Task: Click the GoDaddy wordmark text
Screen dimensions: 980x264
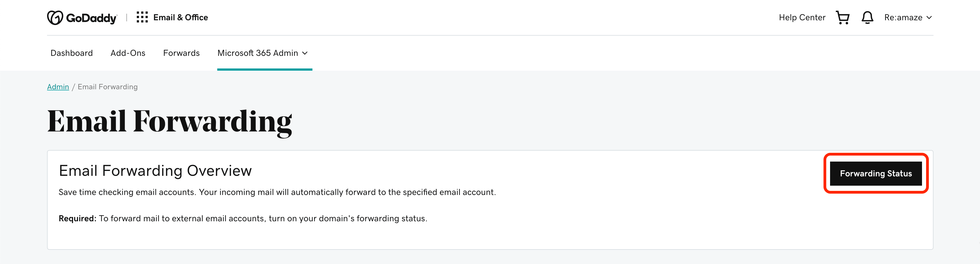Action: tap(91, 18)
